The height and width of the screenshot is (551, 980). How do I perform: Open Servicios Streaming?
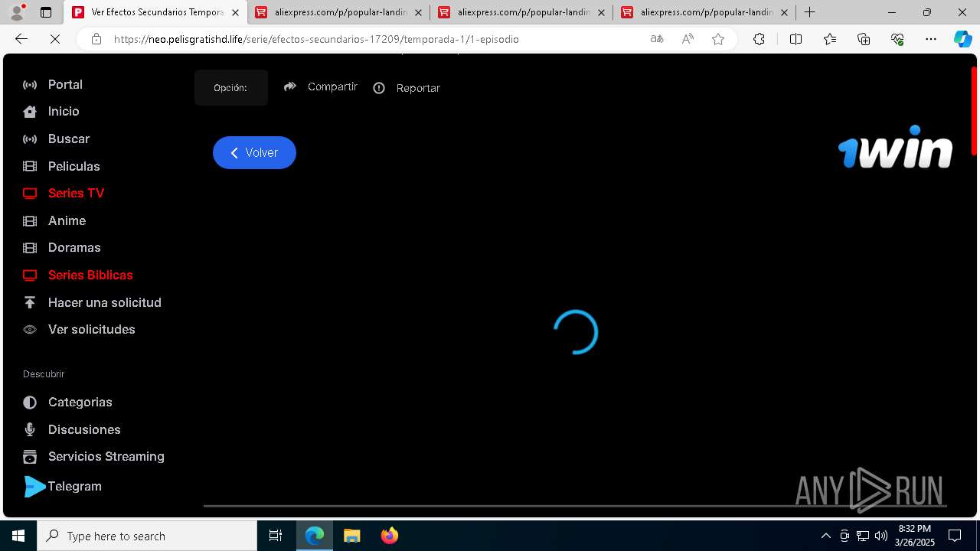click(x=93, y=456)
